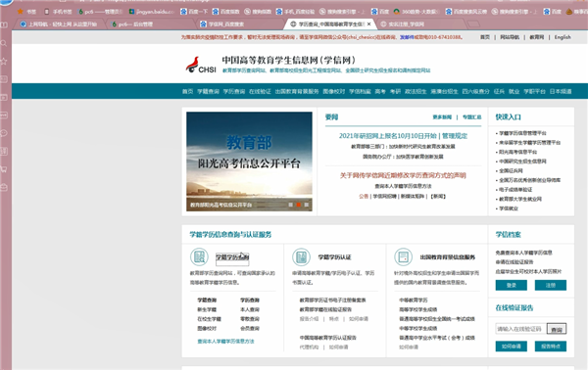This screenshot has width=588, height=370.
Task: Open the magnifier search icon in browser sidebar
Action: click(4, 43)
